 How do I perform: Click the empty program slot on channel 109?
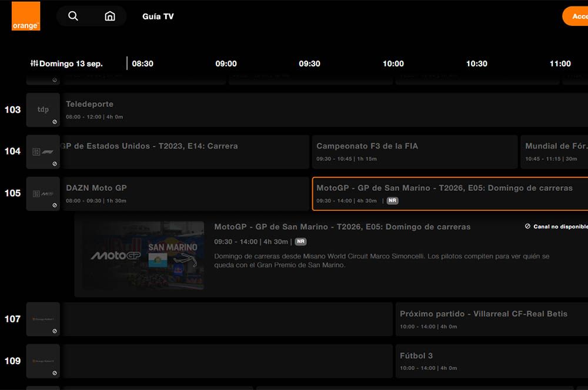tap(228, 361)
